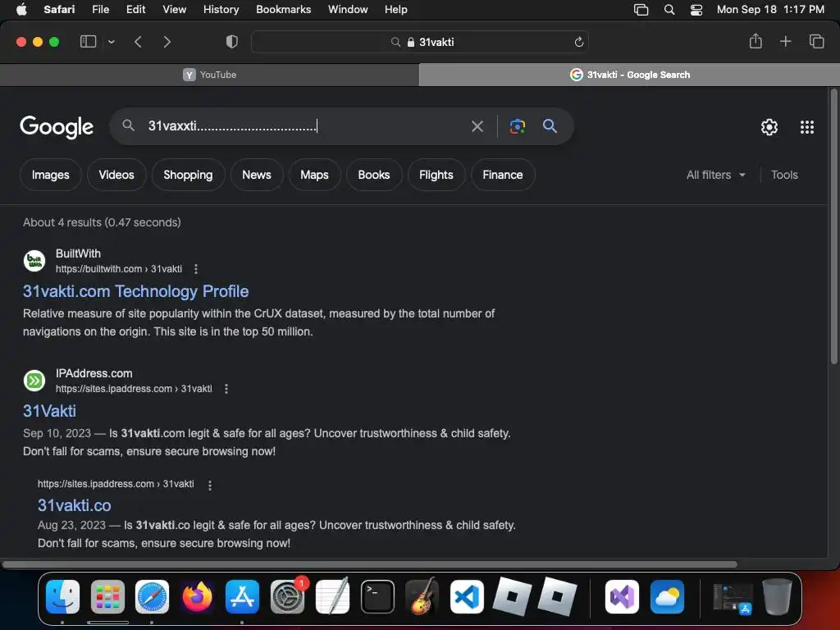Open the Weather app from the Dock
The image size is (840, 630).
pyautogui.click(x=667, y=596)
